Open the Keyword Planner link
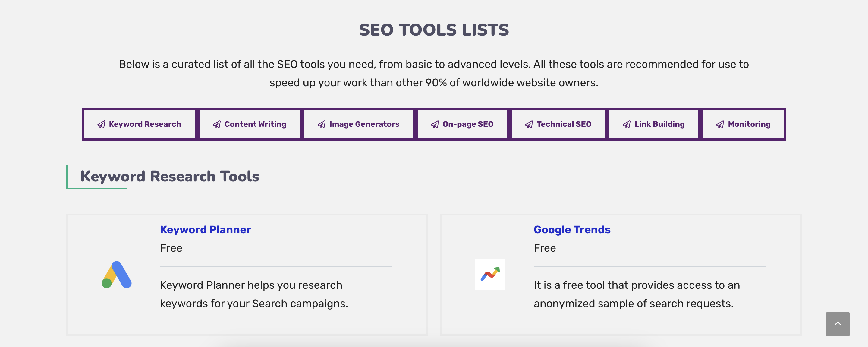Viewport: 868px width, 347px height. 205,230
